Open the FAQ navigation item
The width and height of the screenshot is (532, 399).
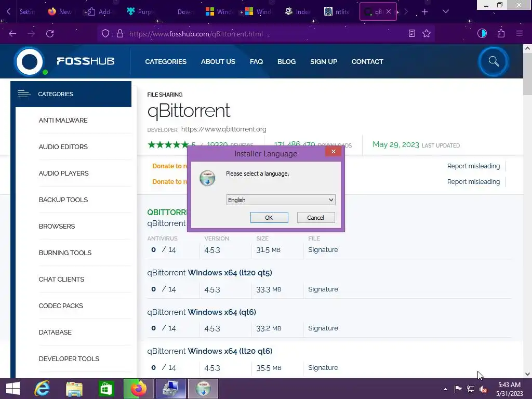coord(256,61)
